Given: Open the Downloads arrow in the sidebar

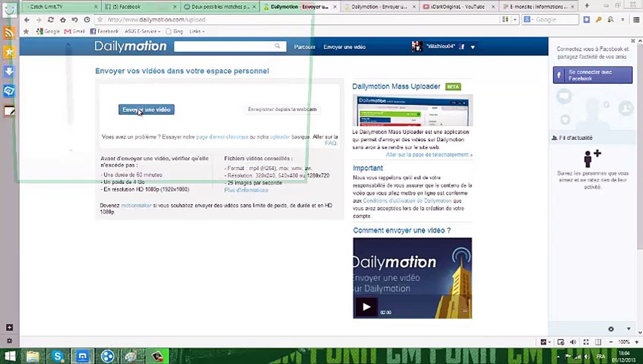Looking at the screenshot, I should coord(9,72).
